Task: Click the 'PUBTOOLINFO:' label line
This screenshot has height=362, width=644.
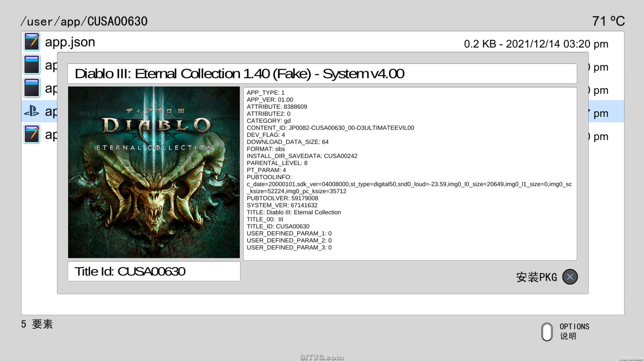Action: tap(269, 177)
